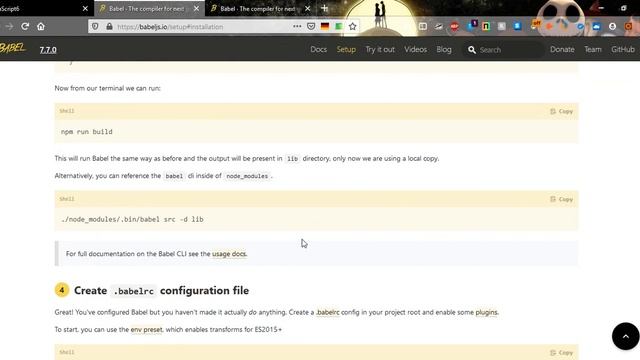
Task: Open page actions three-dot menu
Action: [297, 27]
